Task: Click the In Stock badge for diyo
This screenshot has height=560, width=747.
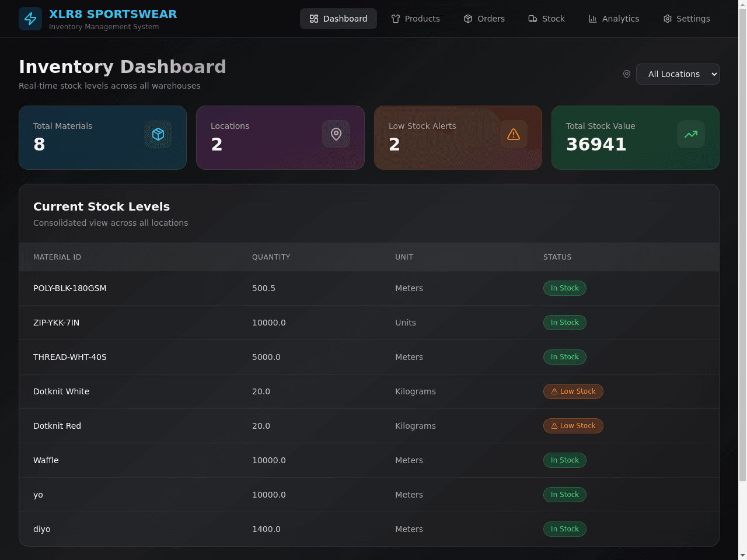Action: pyautogui.click(x=565, y=529)
